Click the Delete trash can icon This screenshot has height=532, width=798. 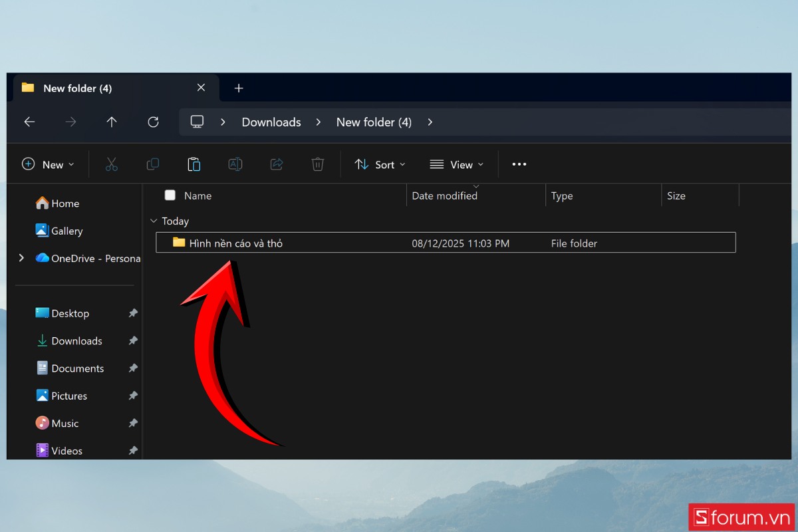tap(318, 164)
